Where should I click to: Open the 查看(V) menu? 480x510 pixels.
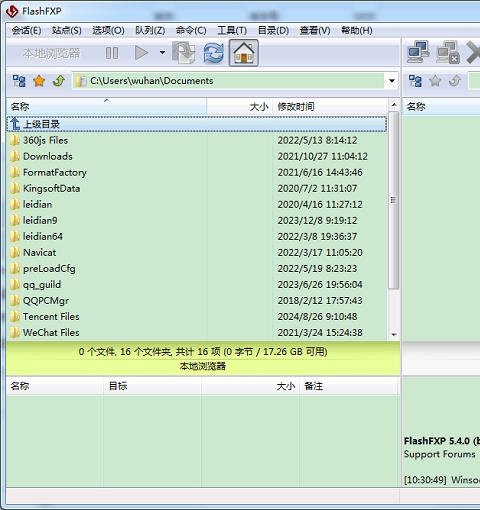click(x=315, y=31)
